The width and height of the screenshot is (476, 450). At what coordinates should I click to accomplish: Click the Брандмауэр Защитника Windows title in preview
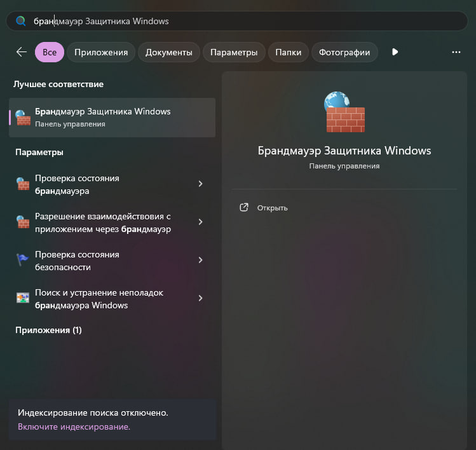[344, 151]
